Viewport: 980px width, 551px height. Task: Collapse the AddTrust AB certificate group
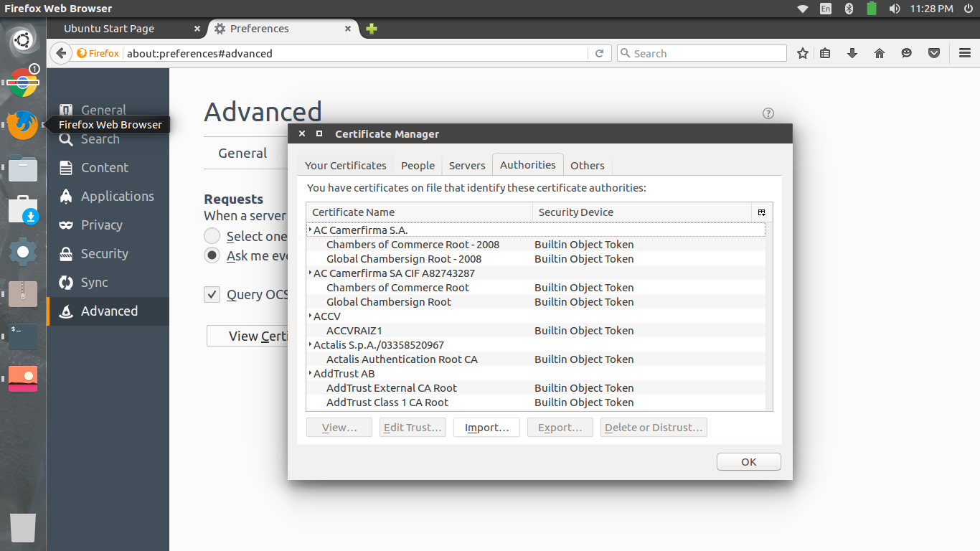click(308, 373)
